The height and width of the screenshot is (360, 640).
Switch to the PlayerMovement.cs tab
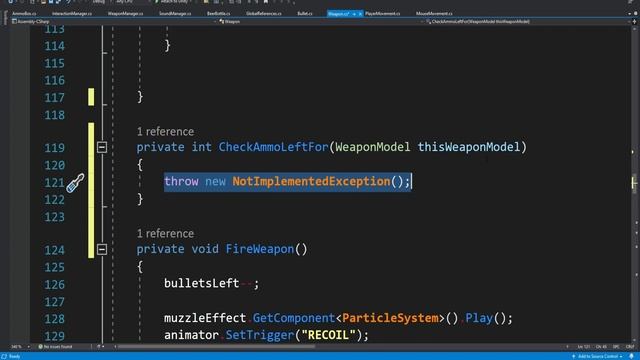pos(382,14)
